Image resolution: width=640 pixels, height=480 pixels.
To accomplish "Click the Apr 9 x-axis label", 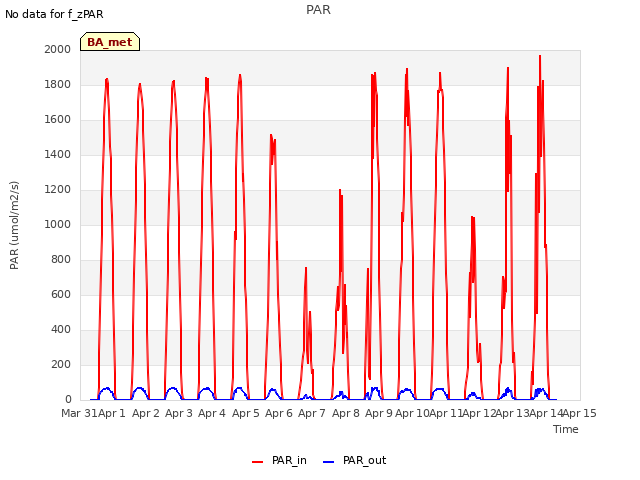I will pyautogui.click(x=379, y=413).
